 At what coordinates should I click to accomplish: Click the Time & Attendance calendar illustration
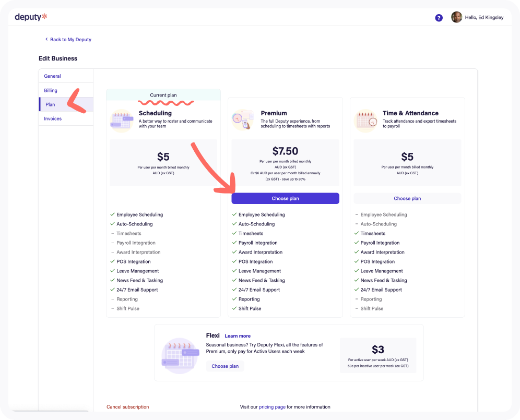(366, 121)
